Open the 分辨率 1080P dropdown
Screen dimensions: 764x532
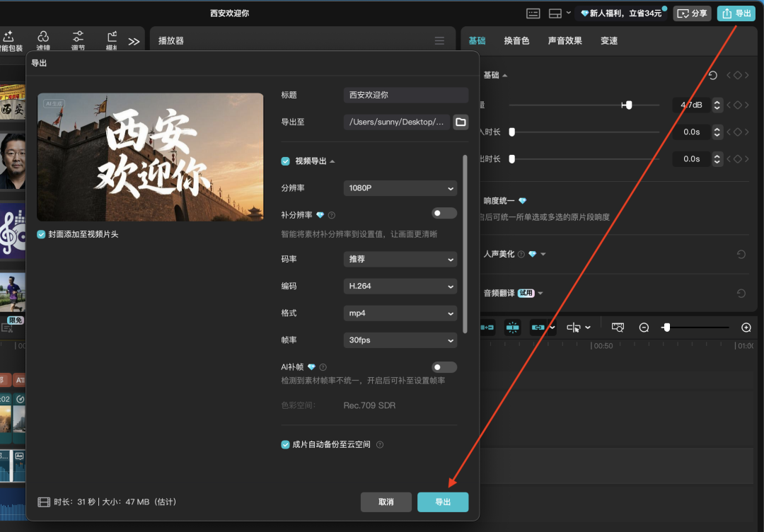tap(400, 187)
